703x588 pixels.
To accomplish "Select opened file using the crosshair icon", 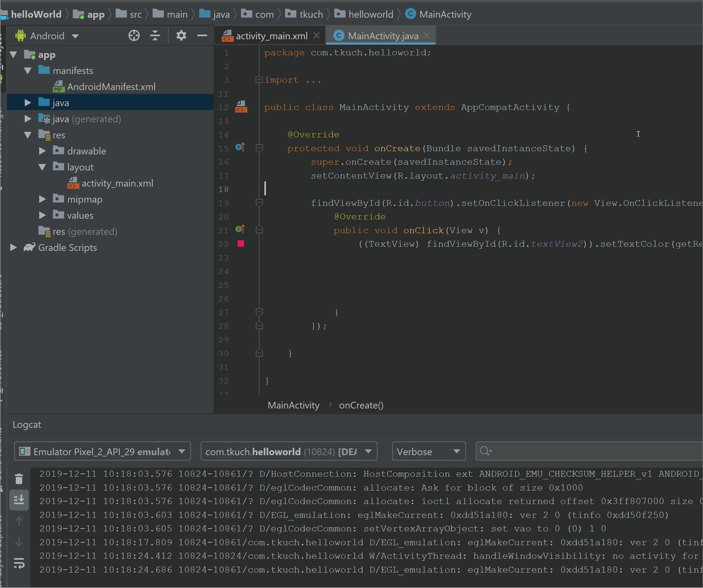I will (x=133, y=35).
